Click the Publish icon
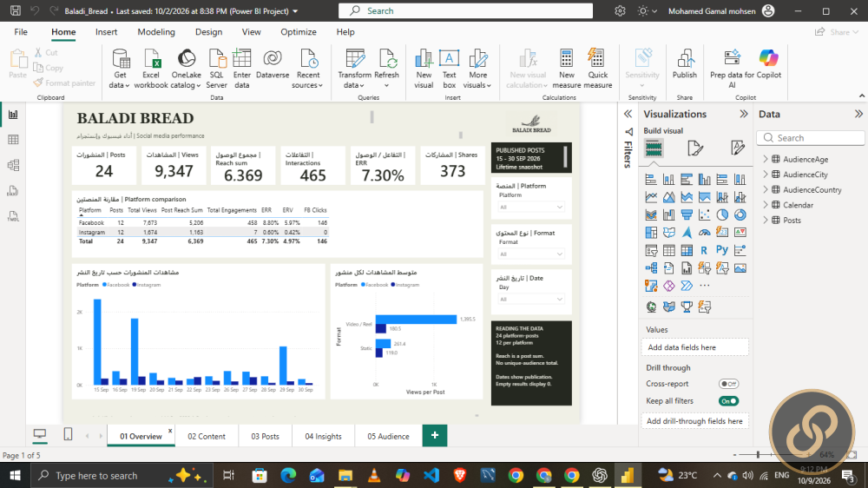Viewport: 868px width, 488px height. click(x=685, y=59)
